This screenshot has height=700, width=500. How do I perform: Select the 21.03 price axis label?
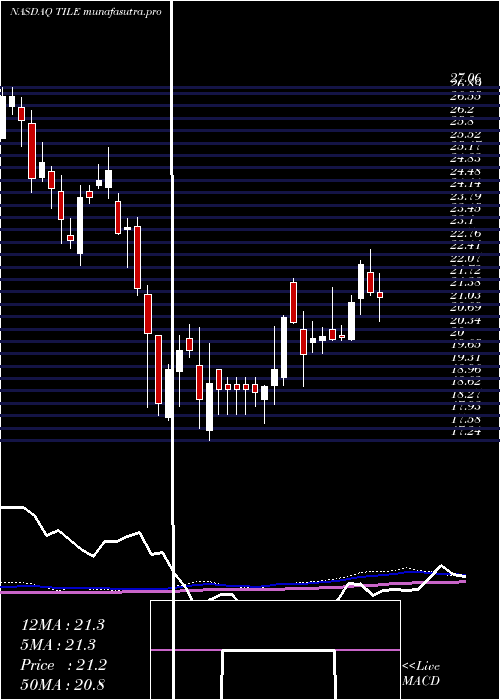point(466,295)
